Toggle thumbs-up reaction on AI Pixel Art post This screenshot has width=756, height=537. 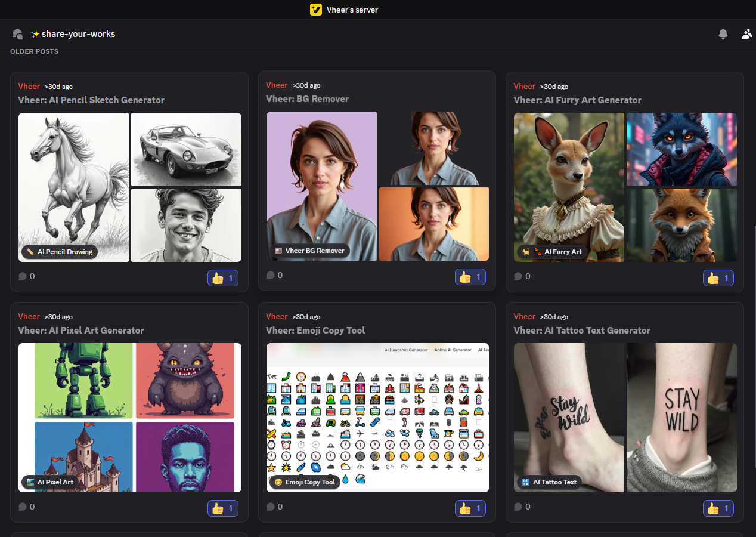[x=223, y=508]
